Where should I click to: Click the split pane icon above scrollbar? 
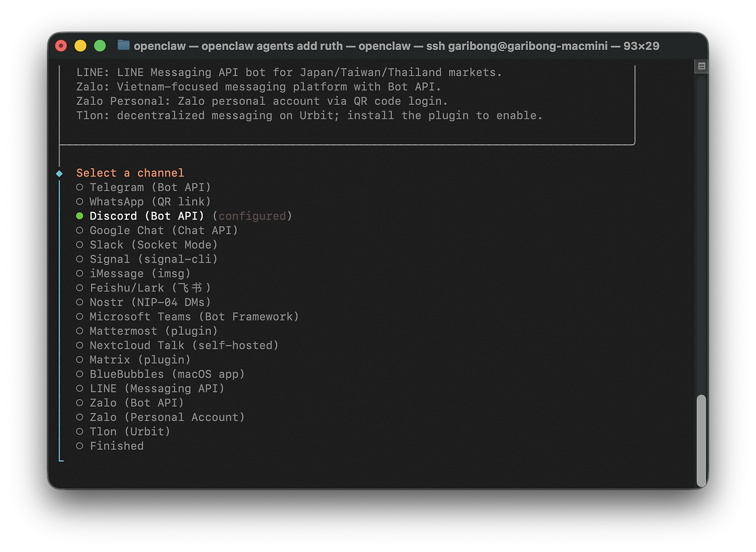pyautogui.click(x=701, y=66)
